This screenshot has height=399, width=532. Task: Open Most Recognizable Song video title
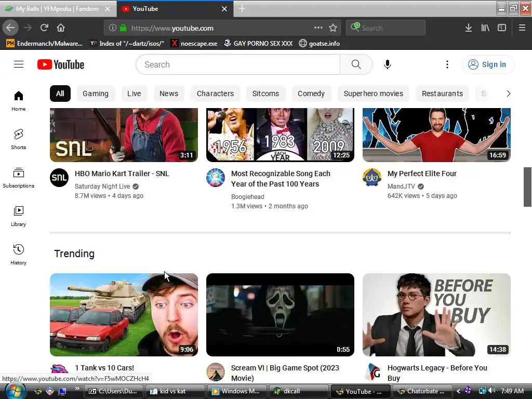click(281, 179)
